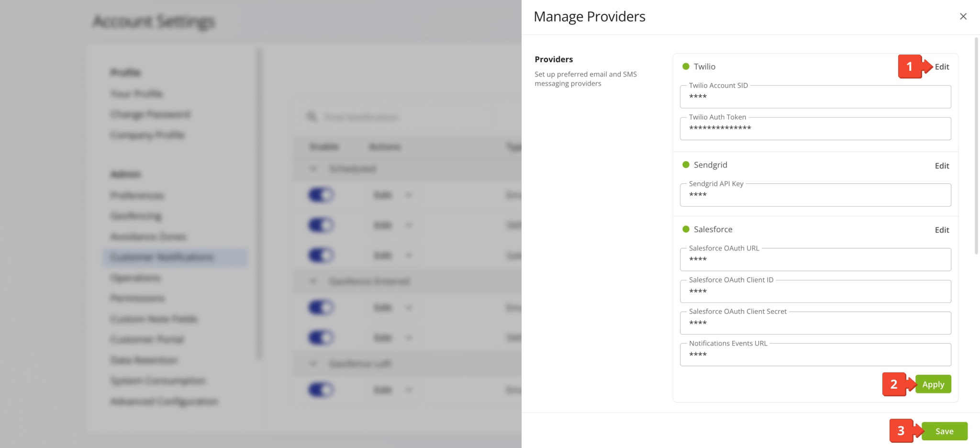Save the provider configuration
The image size is (980, 448).
[x=944, y=431]
